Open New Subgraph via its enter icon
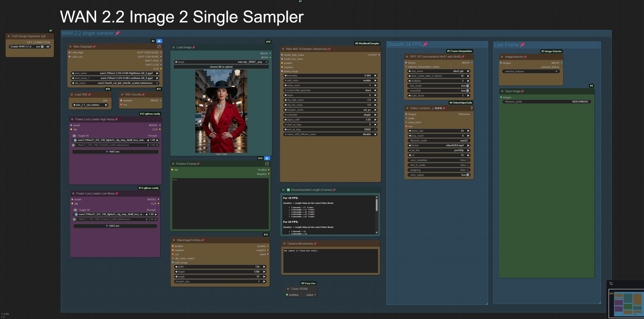This screenshot has height=319, width=644. (159, 47)
